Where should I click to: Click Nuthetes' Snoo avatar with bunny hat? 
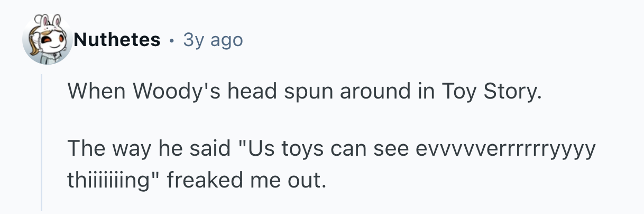[x=47, y=41]
